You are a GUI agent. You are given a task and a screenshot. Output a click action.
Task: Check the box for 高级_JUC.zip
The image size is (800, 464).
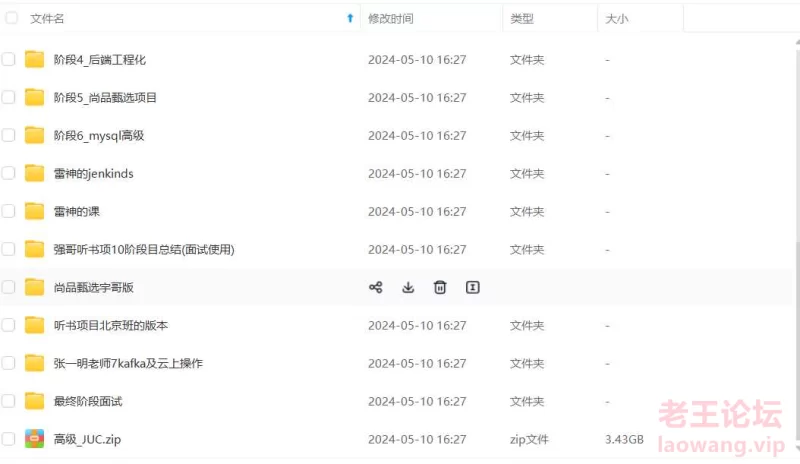tap(8, 438)
